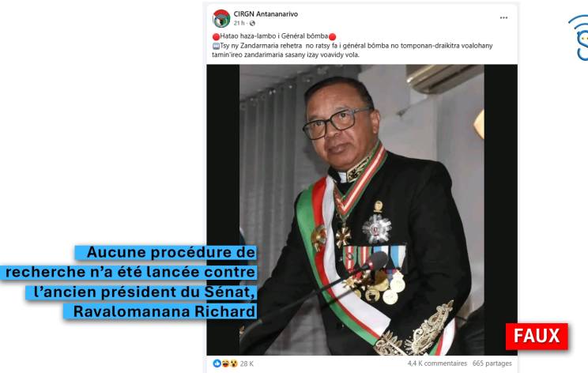This screenshot has width=588, height=373.
Task: Open the 665 partages list
Action: (x=492, y=364)
